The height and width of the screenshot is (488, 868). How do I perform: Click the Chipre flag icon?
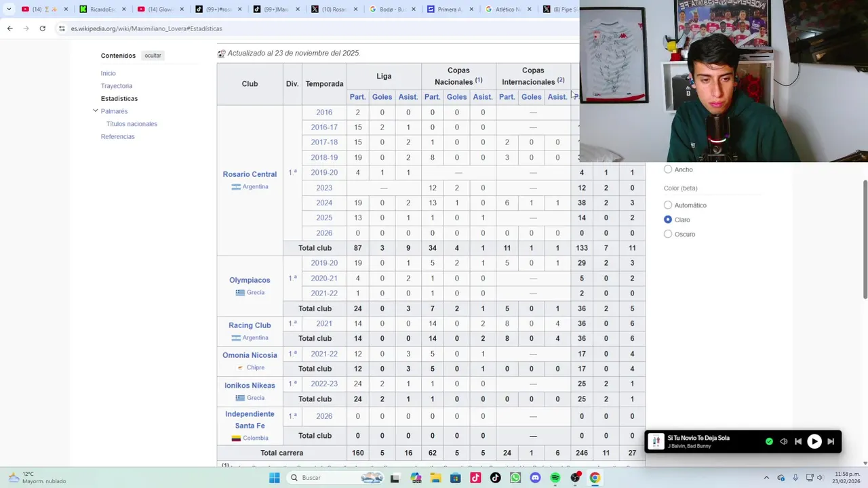click(240, 368)
